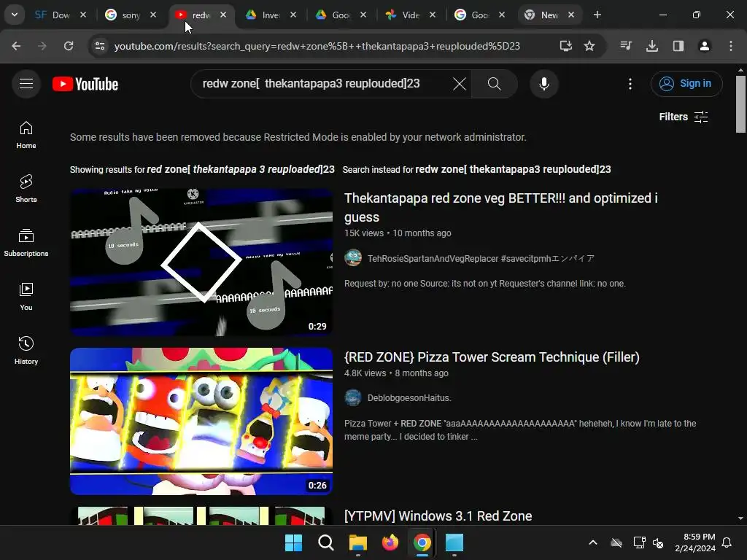
Task: Show hidden system tray icons
Action: 592,542
